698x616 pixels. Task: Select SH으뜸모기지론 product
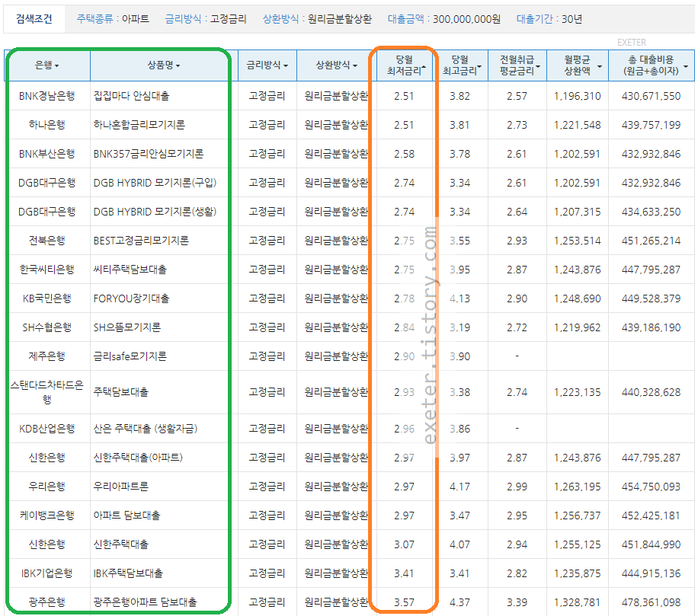coord(126,327)
